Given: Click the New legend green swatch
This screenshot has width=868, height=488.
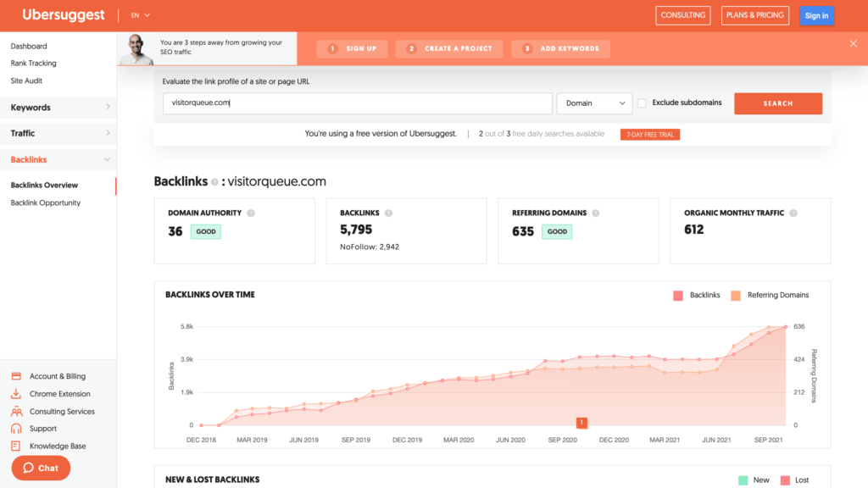Looking at the screenshot, I should [743, 480].
